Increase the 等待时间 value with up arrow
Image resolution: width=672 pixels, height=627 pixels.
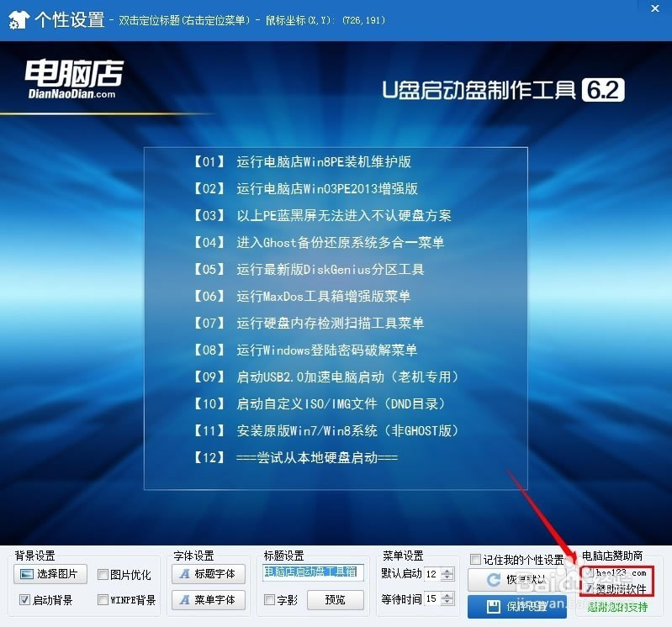447,595
